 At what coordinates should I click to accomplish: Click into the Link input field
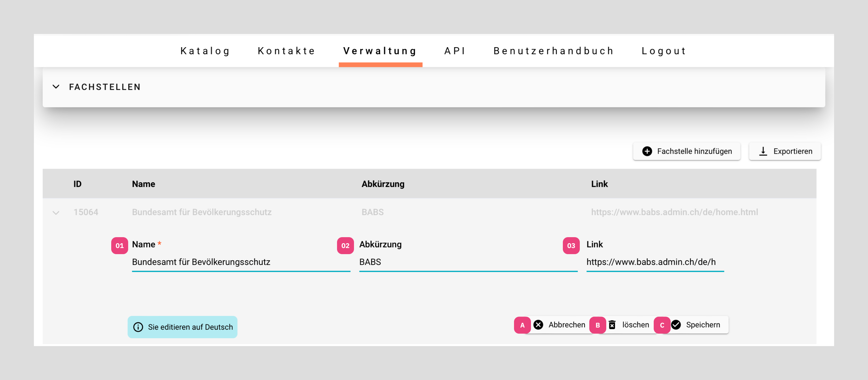pyautogui.click(x=655, y=262)
